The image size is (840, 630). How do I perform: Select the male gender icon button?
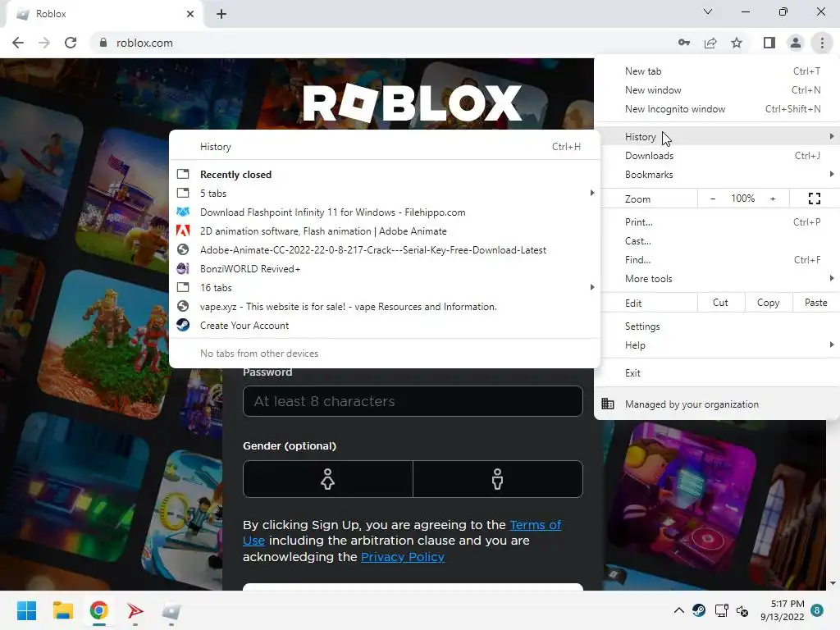(498, 479)
